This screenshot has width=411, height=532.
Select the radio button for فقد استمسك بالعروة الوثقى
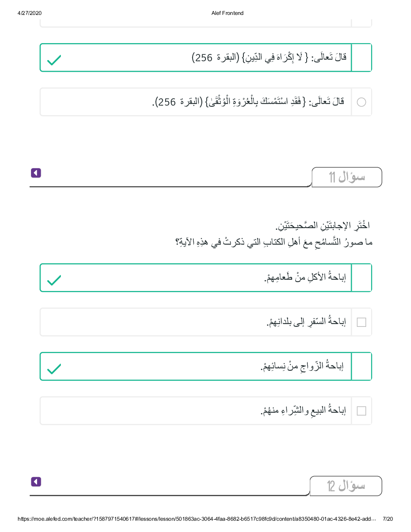click(361, 102)
